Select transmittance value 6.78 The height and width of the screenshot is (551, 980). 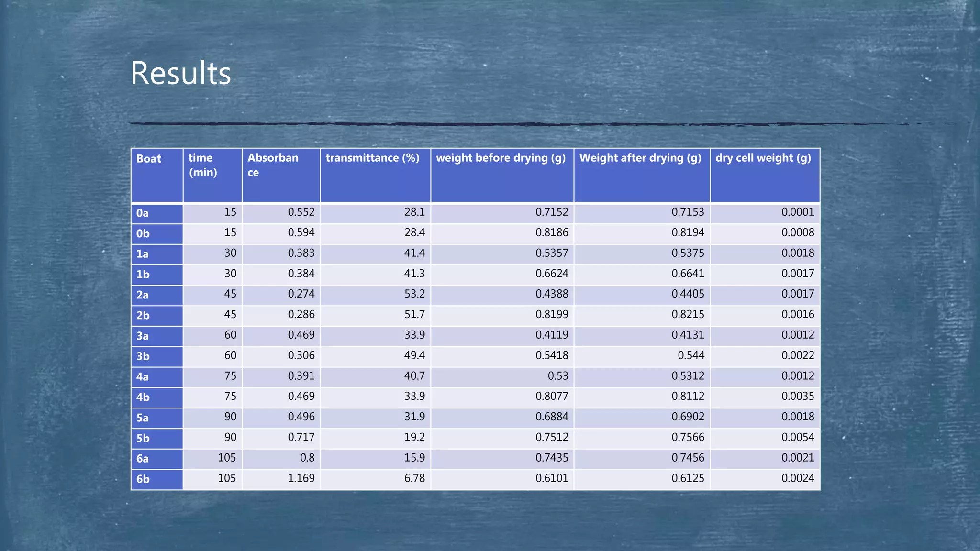coord(414,478)
